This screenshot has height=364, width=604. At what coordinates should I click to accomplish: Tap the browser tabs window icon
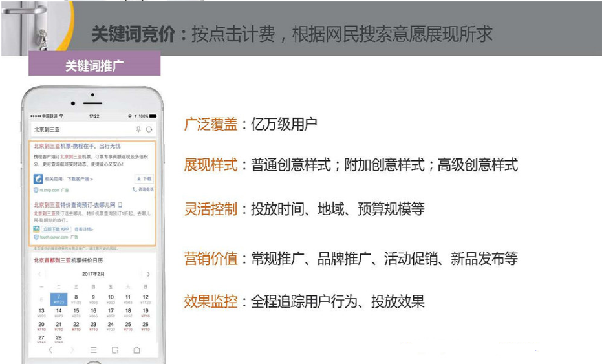pyautogui.click(x=115, y=350)
